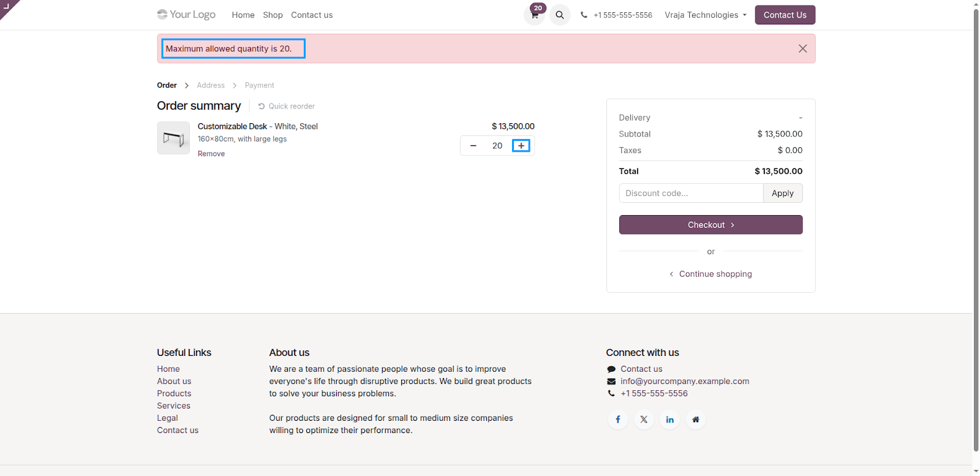This screenshot has width=980, height=476.
Task: Click Quick reorder link
Action: tap(287, 106)
